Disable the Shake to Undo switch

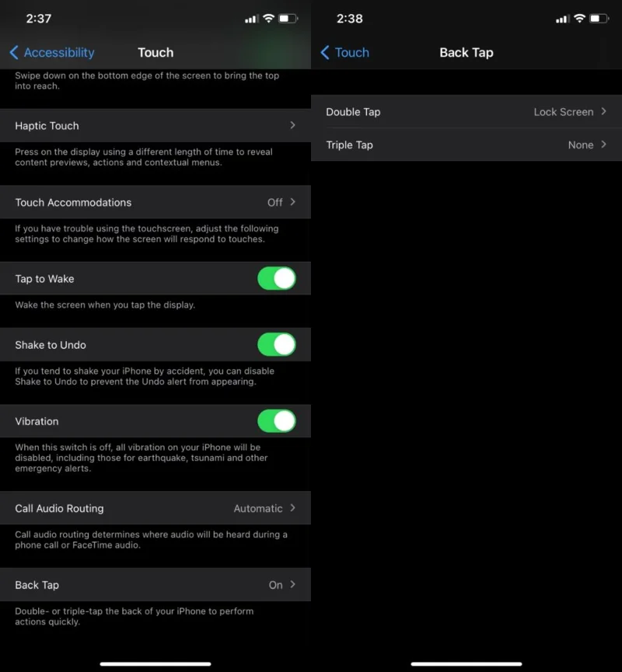click(277, 345)
